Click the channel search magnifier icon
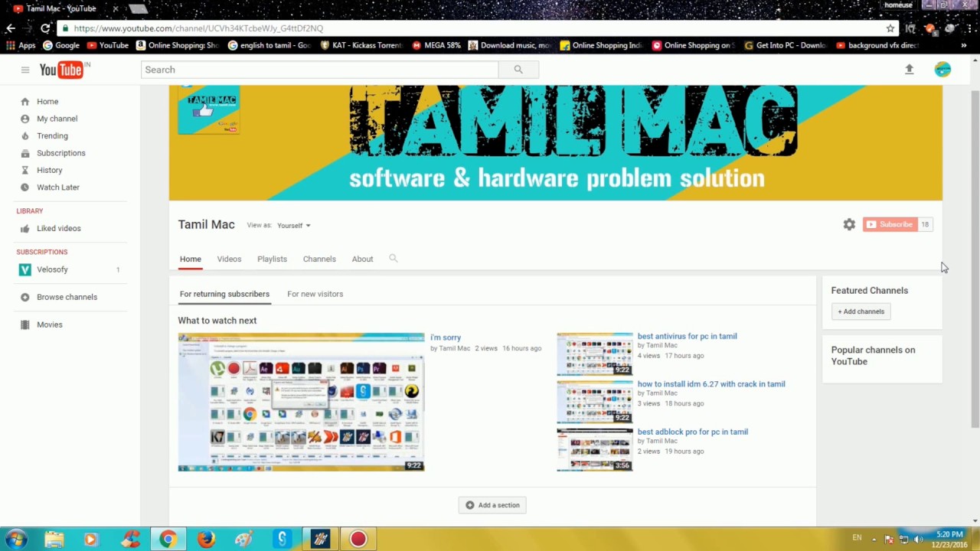 (394, 259)
